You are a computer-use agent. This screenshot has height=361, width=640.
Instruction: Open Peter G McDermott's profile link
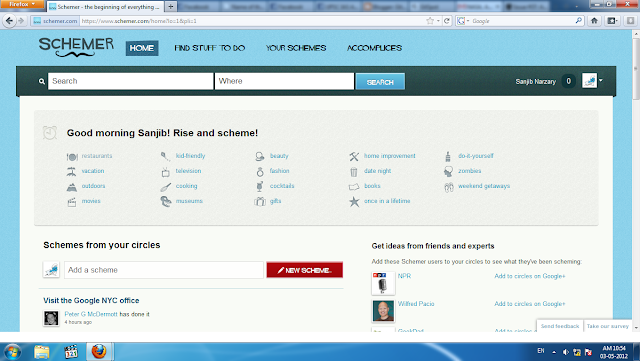coord(91,314)
